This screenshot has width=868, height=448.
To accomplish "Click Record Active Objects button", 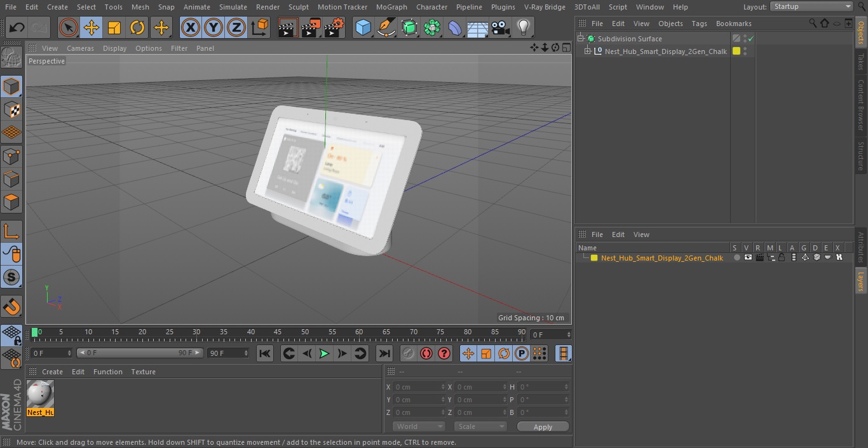I will [x=409, y=353].
